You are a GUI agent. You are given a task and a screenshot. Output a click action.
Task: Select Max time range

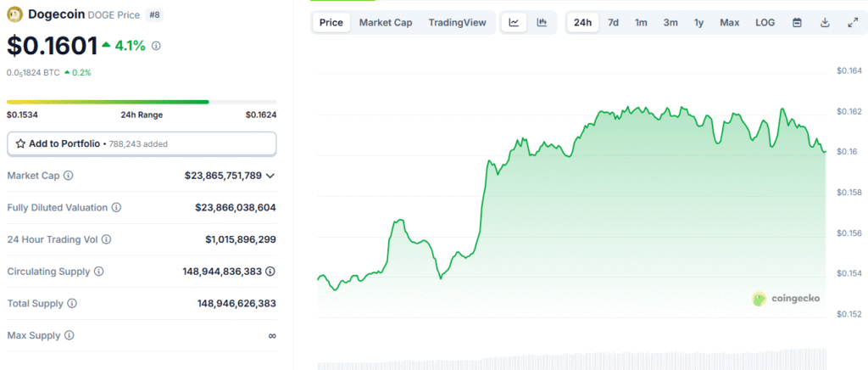[x=730, y=23]
